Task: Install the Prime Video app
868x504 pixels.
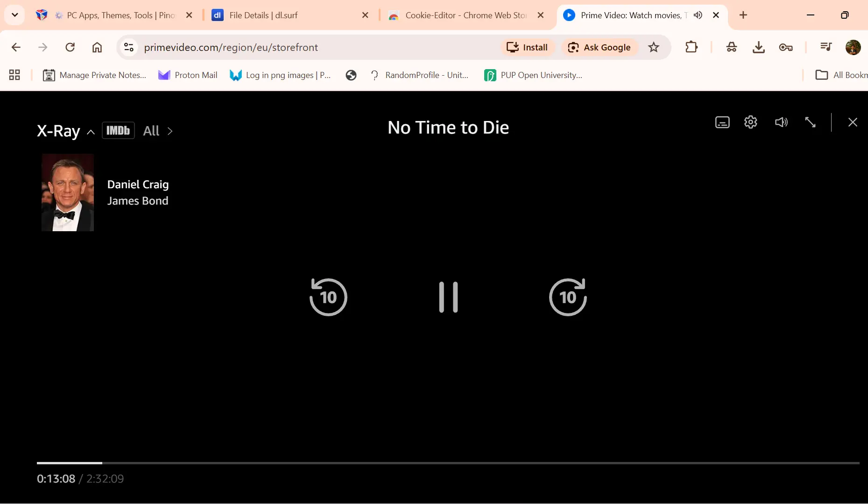Action: (x=528, y=47)
